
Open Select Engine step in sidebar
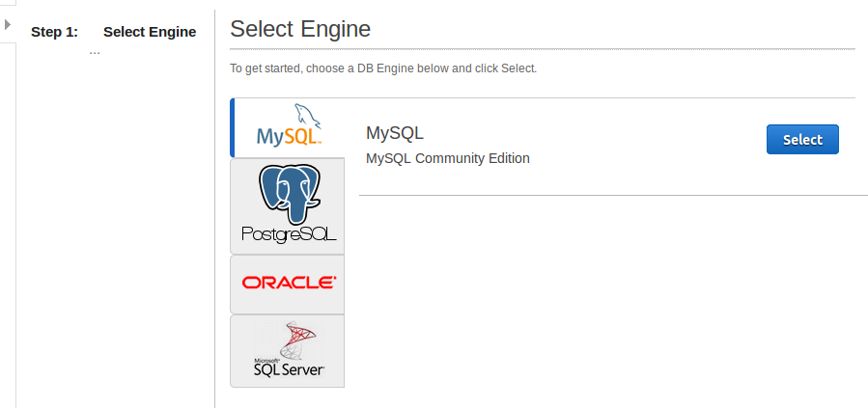150,32
